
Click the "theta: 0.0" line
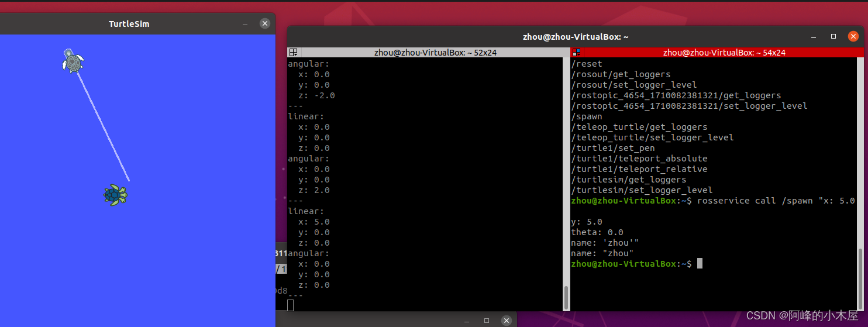[x=597, y=232]
